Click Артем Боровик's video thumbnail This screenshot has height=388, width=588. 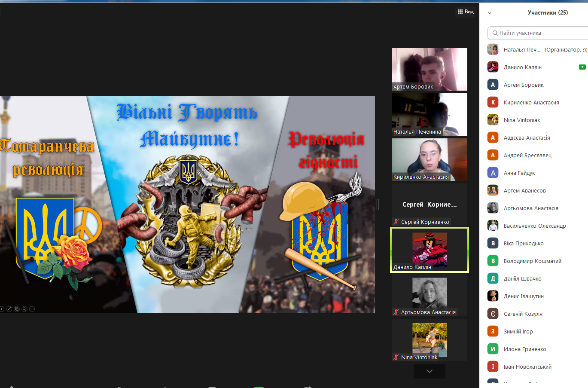429,69
